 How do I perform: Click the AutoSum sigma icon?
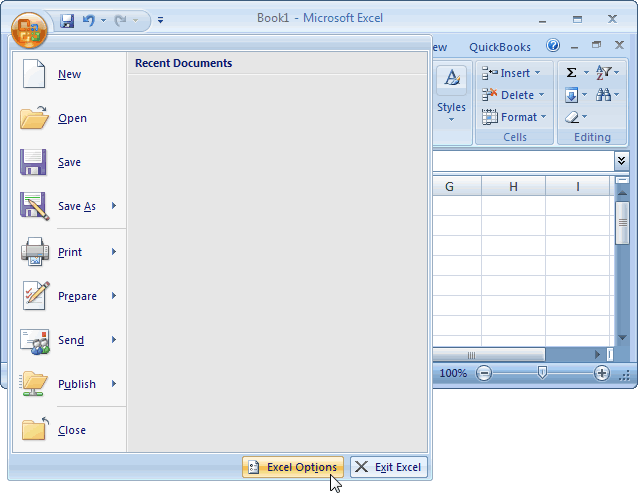(571, 72)
